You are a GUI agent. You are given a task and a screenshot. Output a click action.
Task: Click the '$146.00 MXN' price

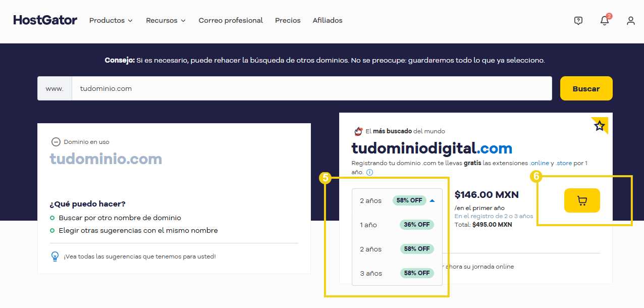click(487, 194)
